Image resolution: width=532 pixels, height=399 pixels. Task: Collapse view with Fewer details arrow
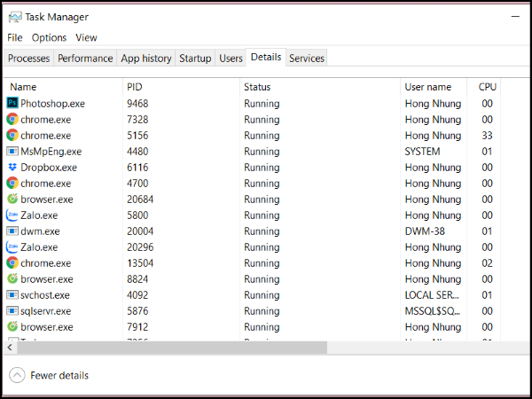(x=17, y=375)
